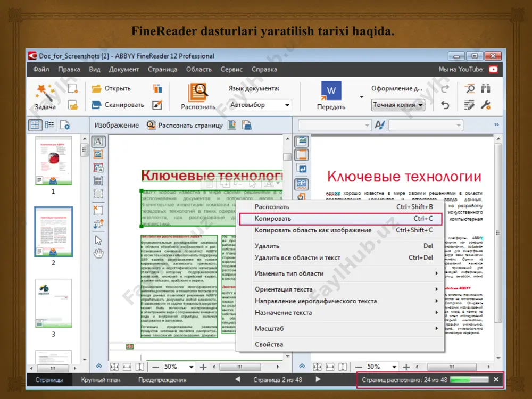
Task: Click the recognition progress bar
Action: click(470, 380)
